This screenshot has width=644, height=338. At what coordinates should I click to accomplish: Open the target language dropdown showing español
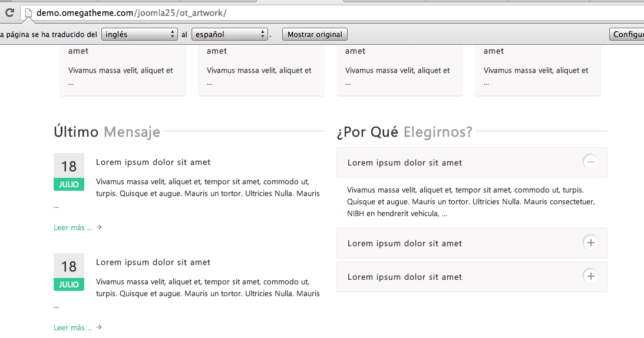point(230,35)
